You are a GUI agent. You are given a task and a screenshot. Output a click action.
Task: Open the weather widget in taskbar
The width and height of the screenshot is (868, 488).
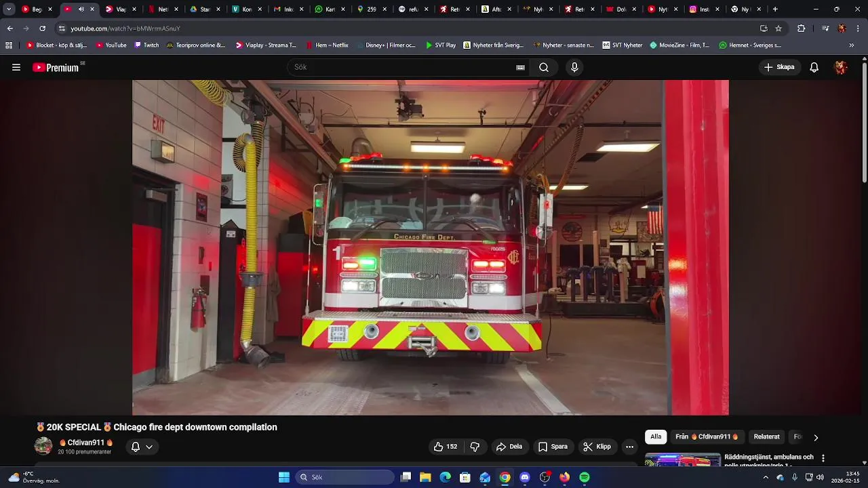pos(34,477)
